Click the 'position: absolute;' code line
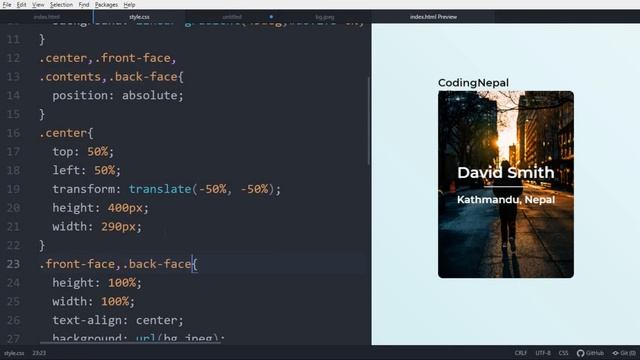 (x=118, y=96)
